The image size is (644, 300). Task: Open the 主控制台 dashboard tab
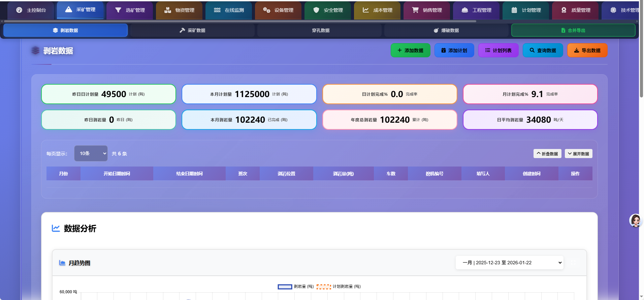tap(31, 10)
